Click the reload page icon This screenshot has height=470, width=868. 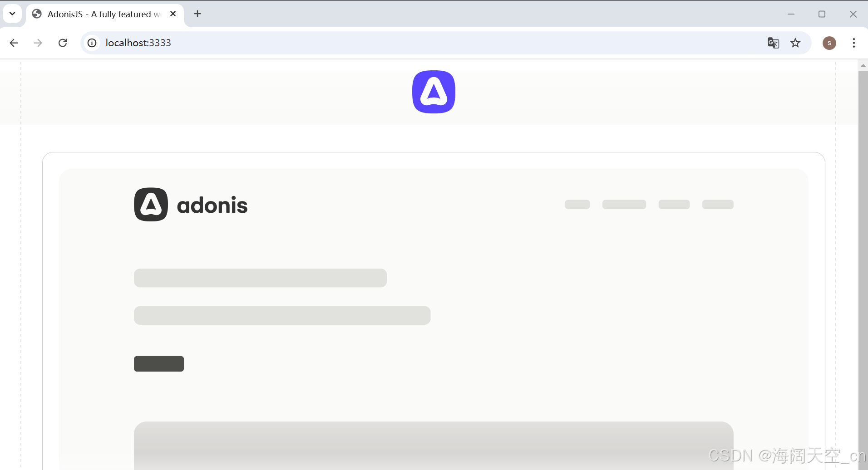(63, 43)
